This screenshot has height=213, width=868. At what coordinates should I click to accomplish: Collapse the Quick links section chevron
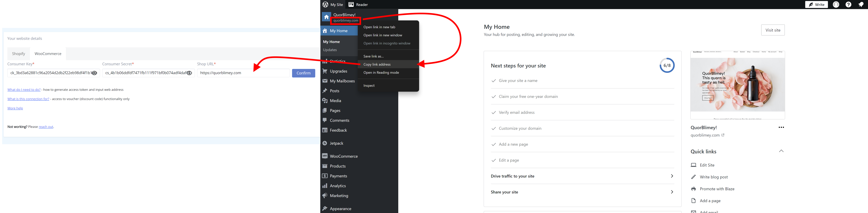(781, 151)
